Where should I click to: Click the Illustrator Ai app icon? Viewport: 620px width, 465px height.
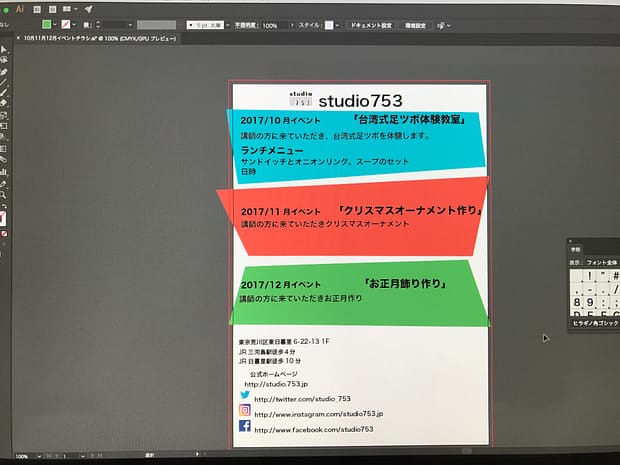click(20, 8)
